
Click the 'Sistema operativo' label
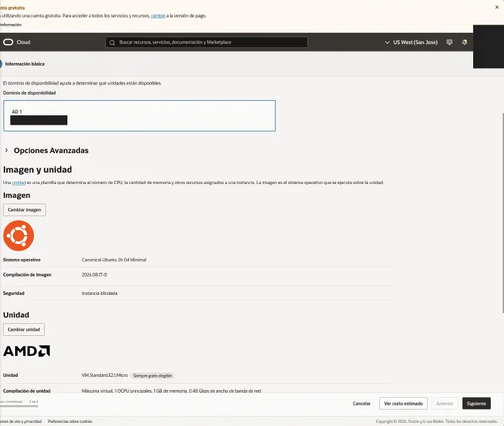coord(22,260)
